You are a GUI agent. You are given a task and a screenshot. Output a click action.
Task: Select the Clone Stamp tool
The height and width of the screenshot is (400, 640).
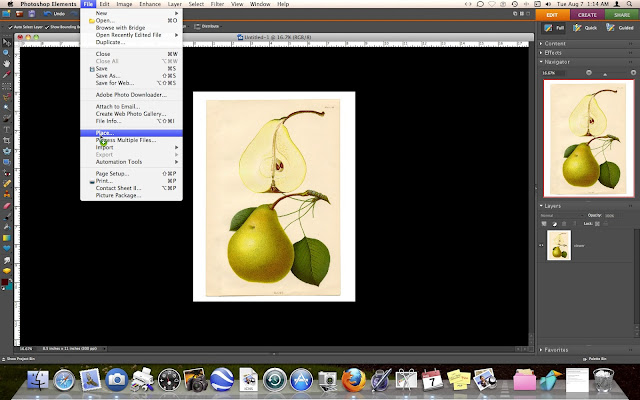[x=7, y=194]
